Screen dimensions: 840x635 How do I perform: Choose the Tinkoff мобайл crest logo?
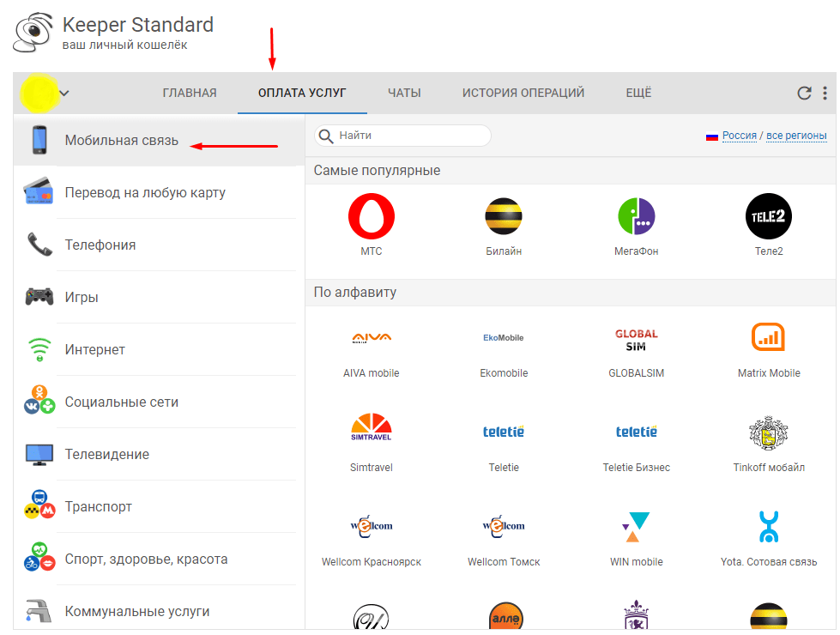click(x=769, y=432)
